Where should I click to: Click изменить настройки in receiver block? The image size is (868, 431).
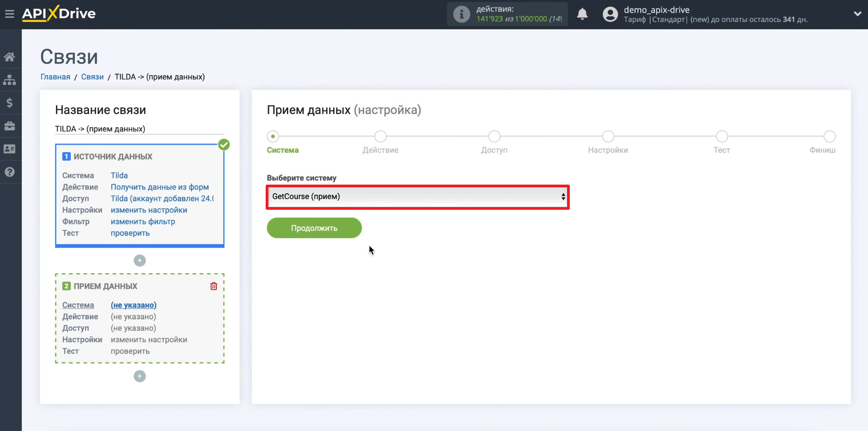[x=149, y=340]
